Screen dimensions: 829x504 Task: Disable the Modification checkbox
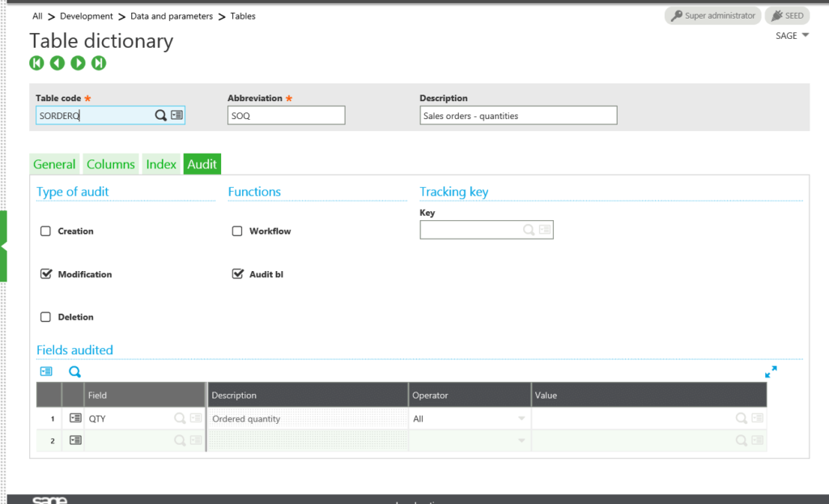[x=46, y=274]
